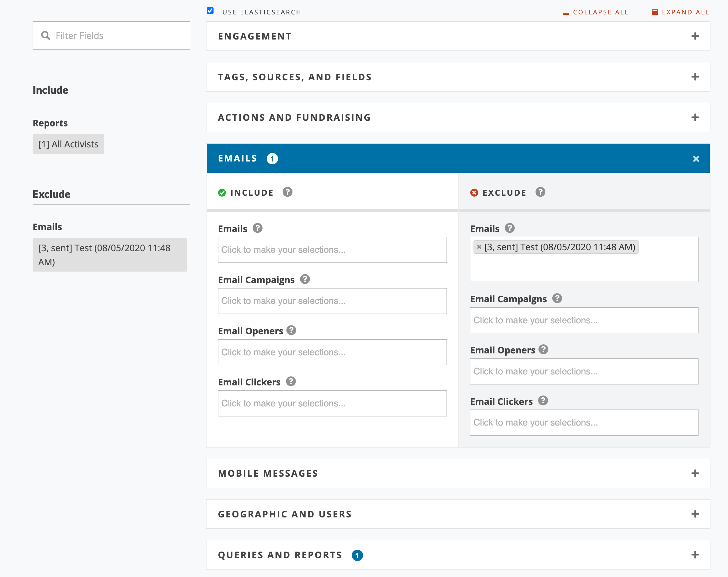Remove the excluded Test email tag

click(479, 247)
